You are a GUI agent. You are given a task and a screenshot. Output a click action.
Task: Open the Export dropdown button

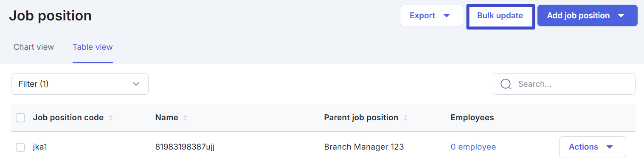(x=431, y=16)
